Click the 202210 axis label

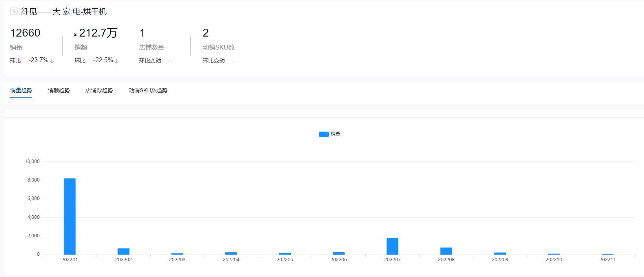point(554,260)
